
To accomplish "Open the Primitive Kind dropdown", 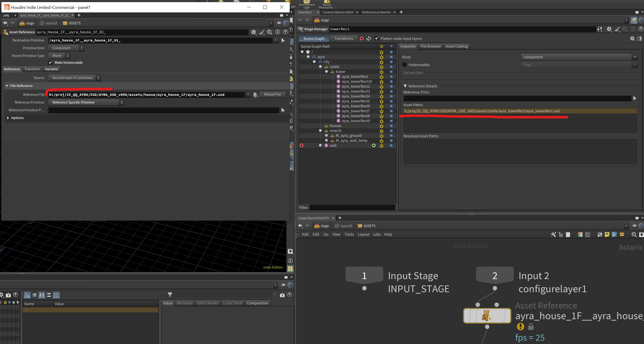I will click(x=66, y=48).
